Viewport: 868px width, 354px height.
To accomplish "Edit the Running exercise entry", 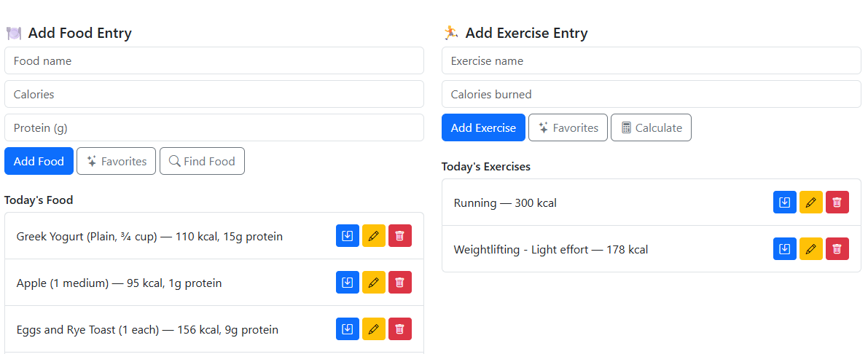I will (x=811, y=202).
